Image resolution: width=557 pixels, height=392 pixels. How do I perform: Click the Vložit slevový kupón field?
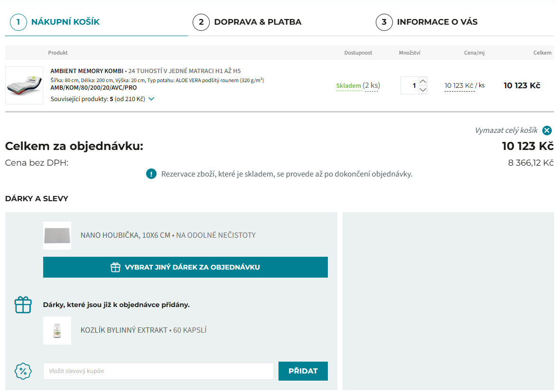pos(158,371)
